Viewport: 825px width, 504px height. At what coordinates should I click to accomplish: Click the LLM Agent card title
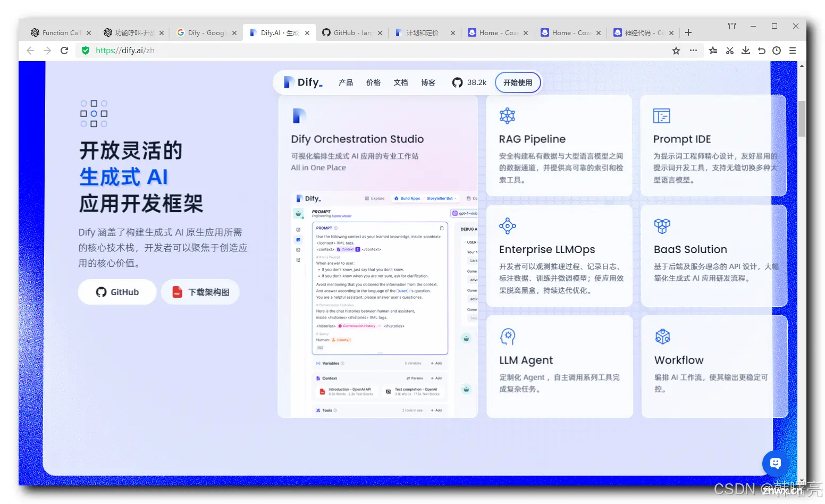(526, 360)
